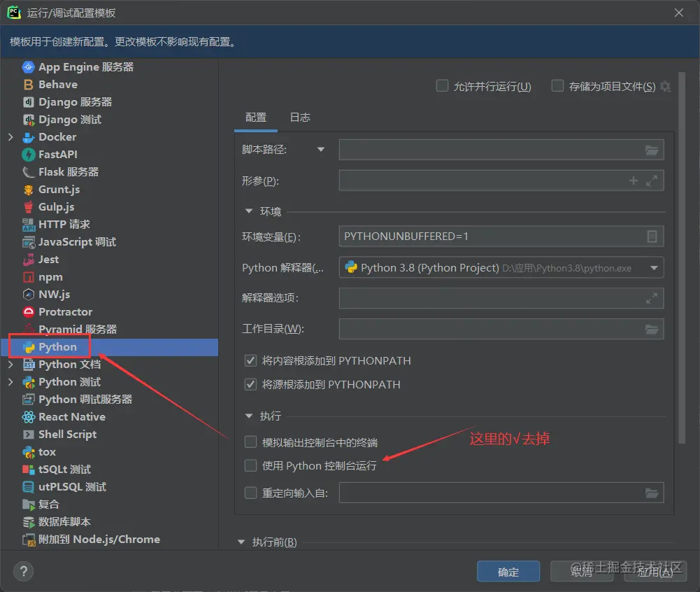The image size is (700, 592).
Task: Collapse the 执行 section
Action: pos(249,416)
